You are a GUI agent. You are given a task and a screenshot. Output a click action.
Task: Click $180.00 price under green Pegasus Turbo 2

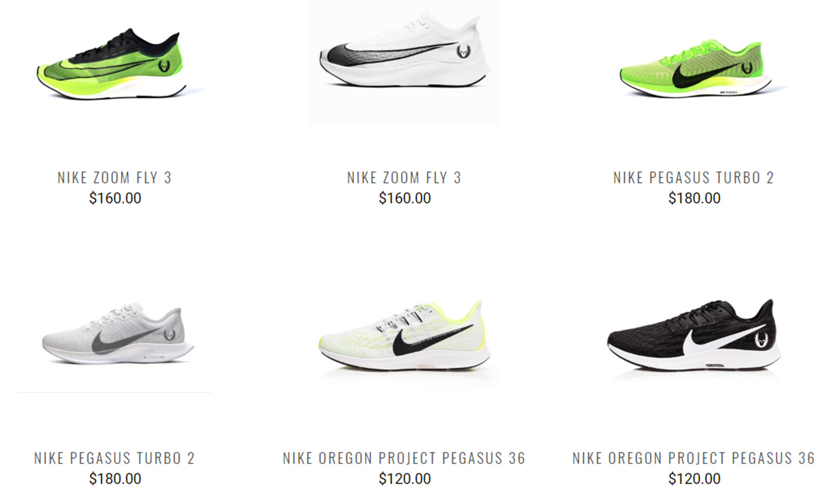click(x=694, y=198)
